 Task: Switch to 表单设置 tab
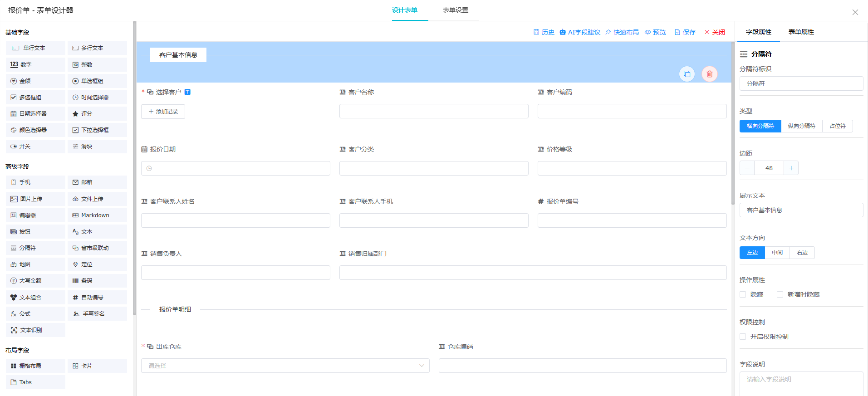tap(456, 10)
